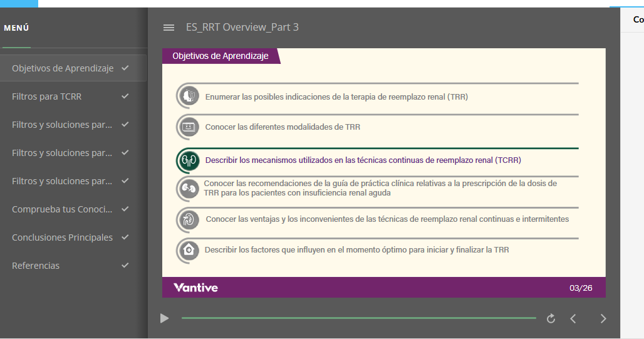This screenshot has width=644, height=339.
Task: Click checkmark next to Conclusiones Principales
Action: 125,237
